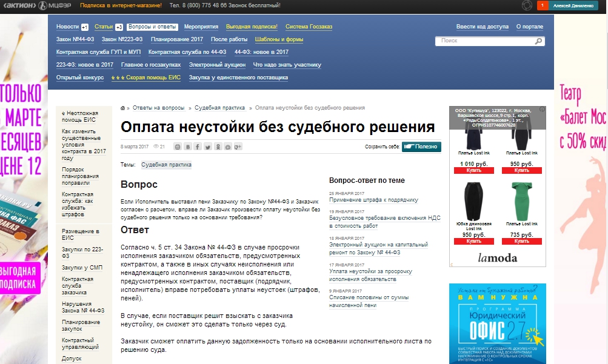608x364 pixels.
Task: Switch to Мероприятия section
Action: point(200,25)
